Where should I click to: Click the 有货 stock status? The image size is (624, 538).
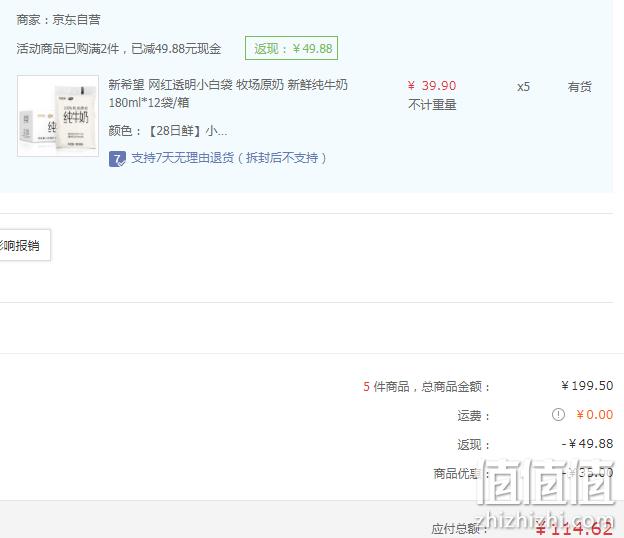(x=579, y=87)
